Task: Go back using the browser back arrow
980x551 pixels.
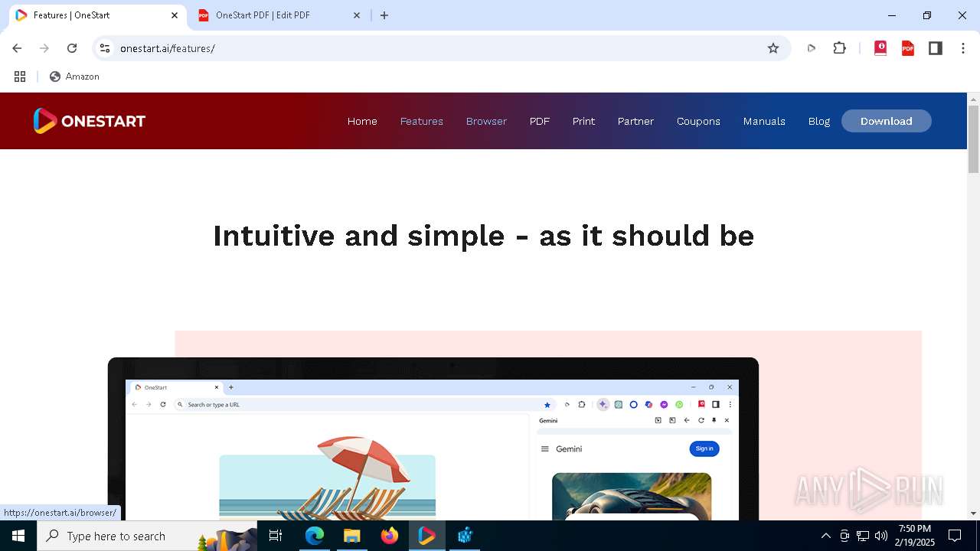Action: pyautogui.click(x=17, y=48)
